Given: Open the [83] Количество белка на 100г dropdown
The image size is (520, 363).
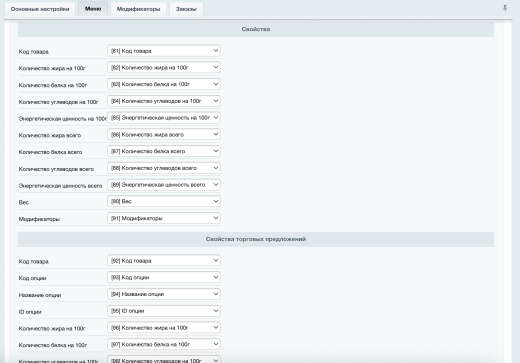Looking at the screenshot, I should point(164,84).
